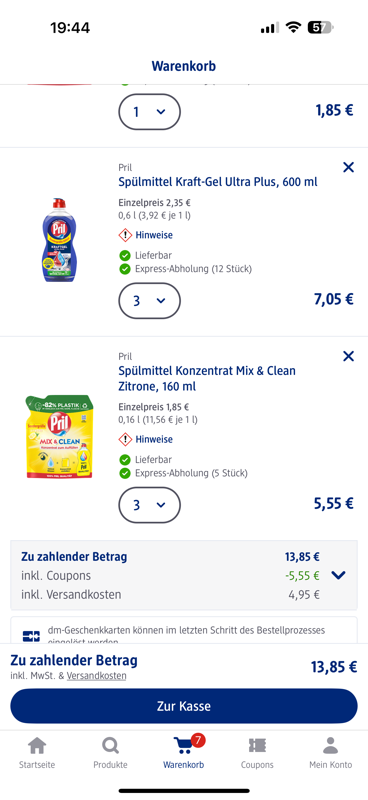The width and height of the screenshot is (368, 800).
Task: Tap the Warenkorb cart icon with badge
Action: click(184, 744)
